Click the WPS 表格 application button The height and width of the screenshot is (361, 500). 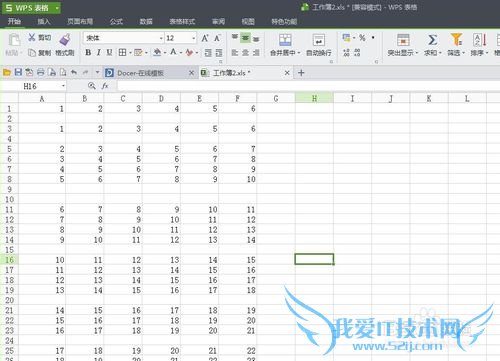coord(31,8)
